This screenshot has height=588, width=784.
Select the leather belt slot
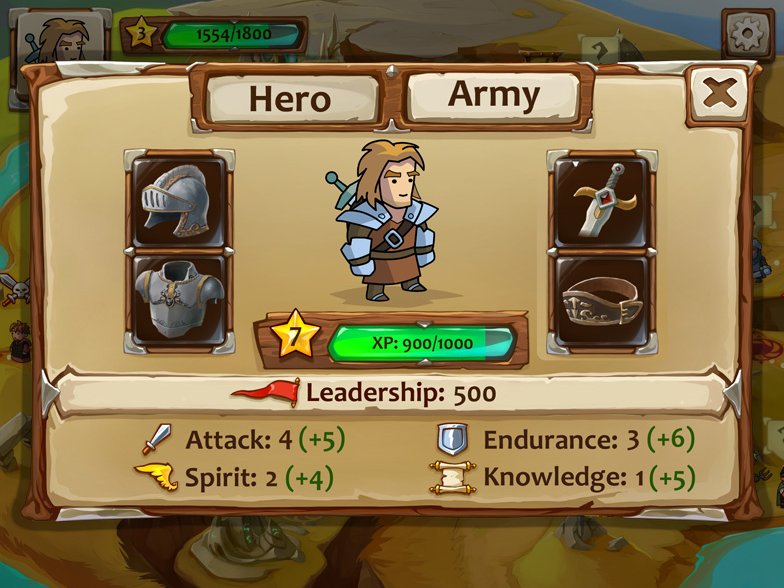click(x=602, y=300)
